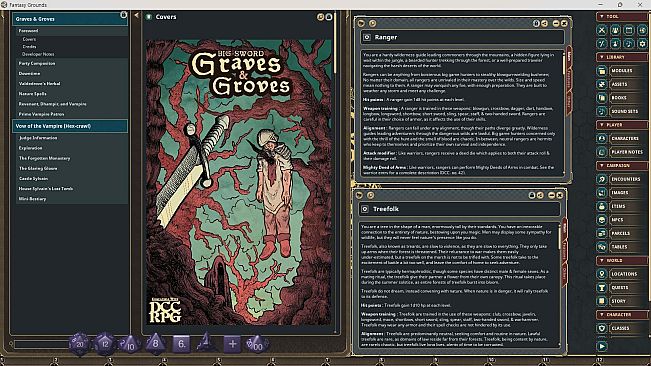This screenshot has height=366, width=651.
Task: Roll the d10 die
Action: tap(130, 345)
